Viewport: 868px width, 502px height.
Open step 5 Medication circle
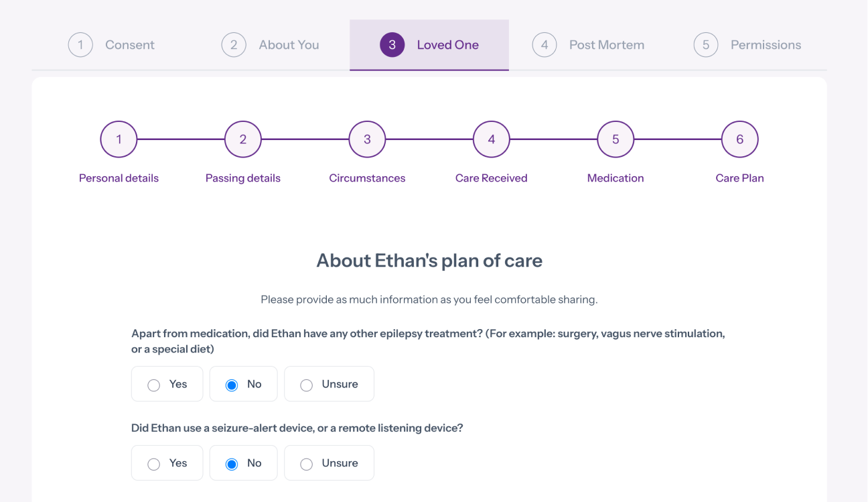click(x=615, y=139)
